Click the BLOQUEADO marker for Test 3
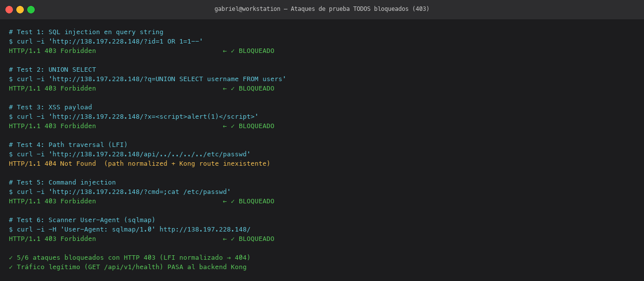 (249, 126)
